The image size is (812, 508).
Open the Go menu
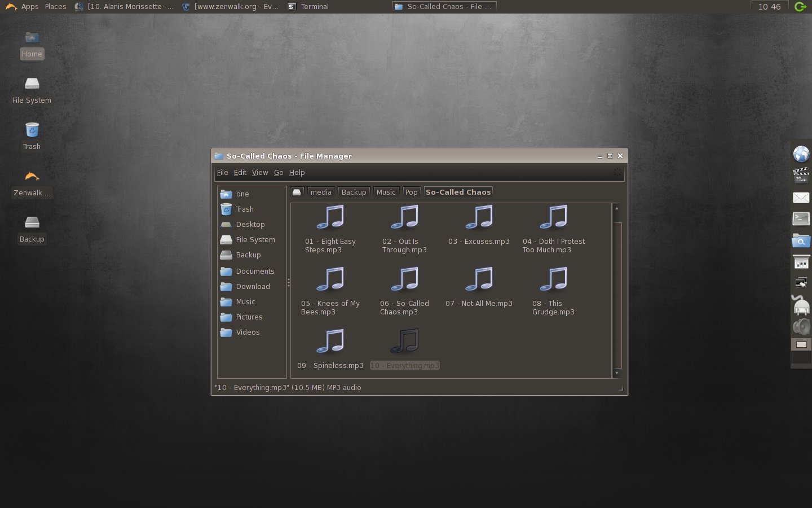click(x=279, y=173)
